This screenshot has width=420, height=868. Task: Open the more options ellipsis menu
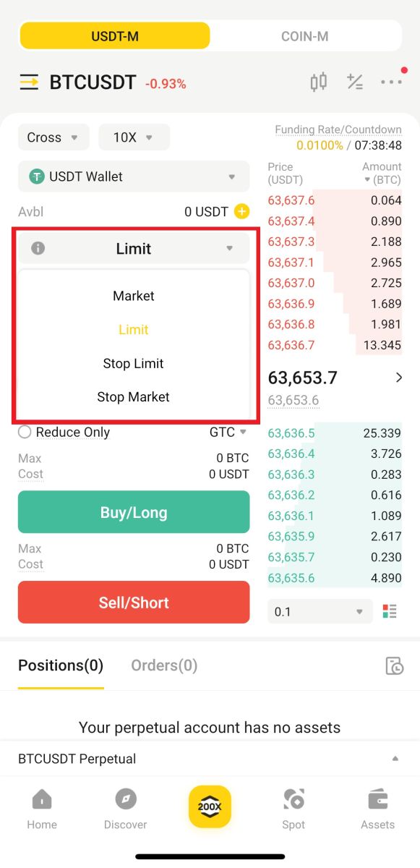(x=391, y=82)
